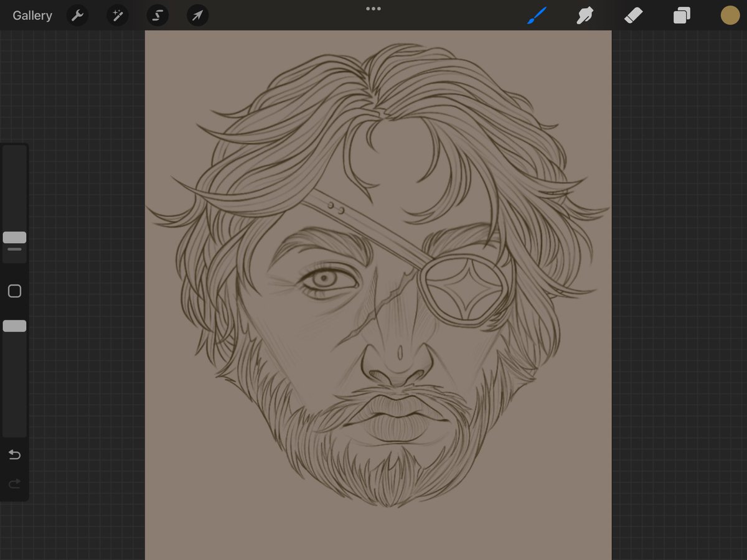Redo with the dimmed redo arrow
The width and height of the screenshot is (747, 560).
[14, 483]
